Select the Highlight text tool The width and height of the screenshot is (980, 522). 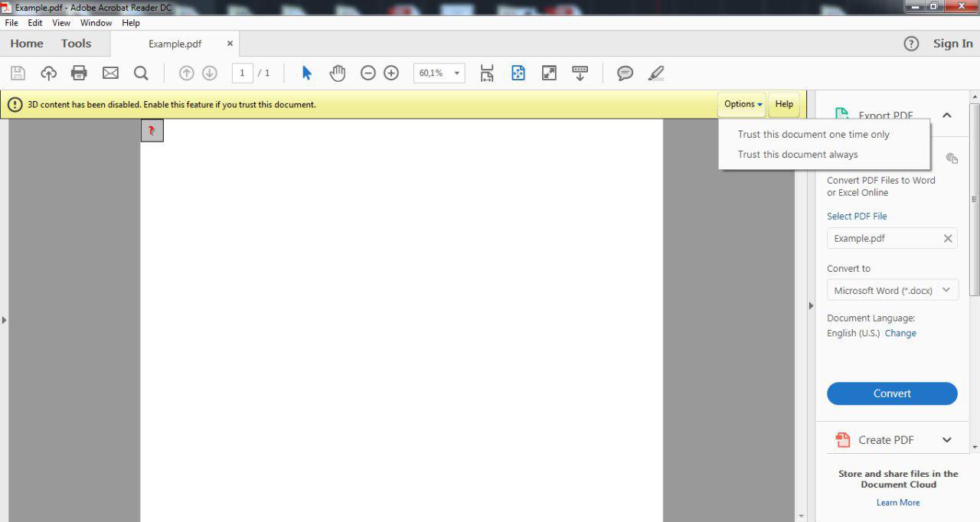click(x=655, y=73)
